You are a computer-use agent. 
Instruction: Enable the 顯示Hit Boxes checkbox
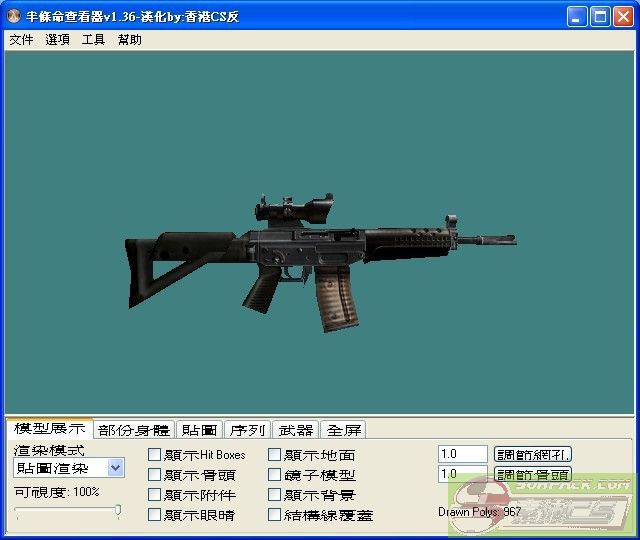coord(155,455)
